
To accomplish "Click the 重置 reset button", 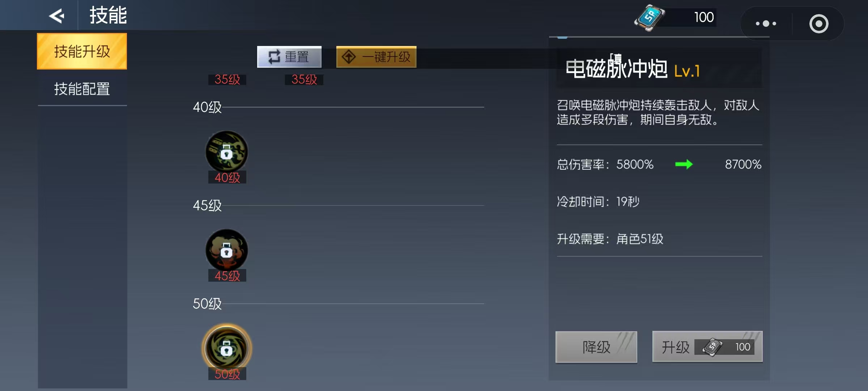I will (x=289, y=57).
